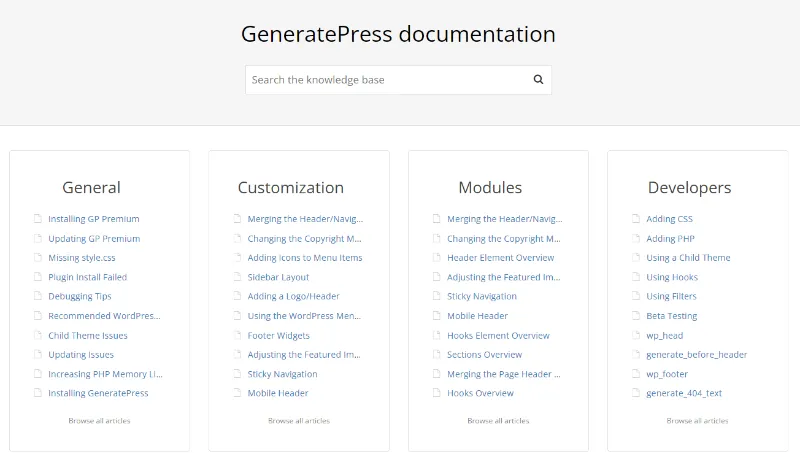Open the Adding a Logo/Header article

293,296
